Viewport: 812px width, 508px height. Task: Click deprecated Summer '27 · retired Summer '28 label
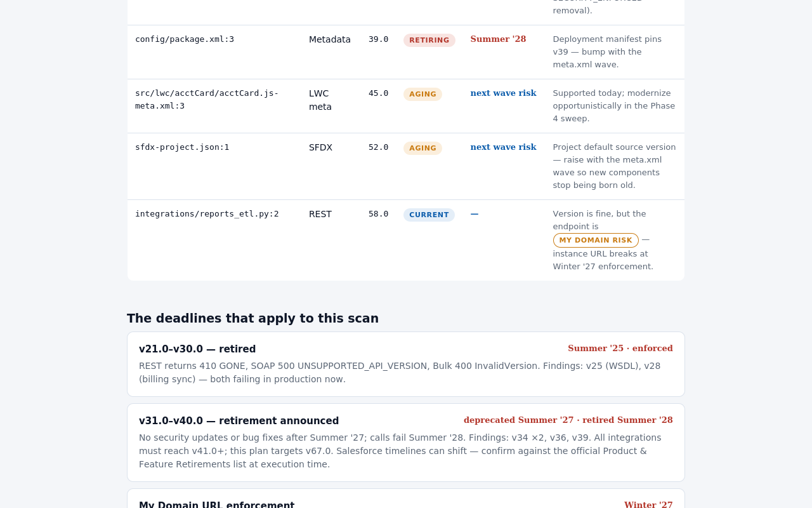click(568, 420)
